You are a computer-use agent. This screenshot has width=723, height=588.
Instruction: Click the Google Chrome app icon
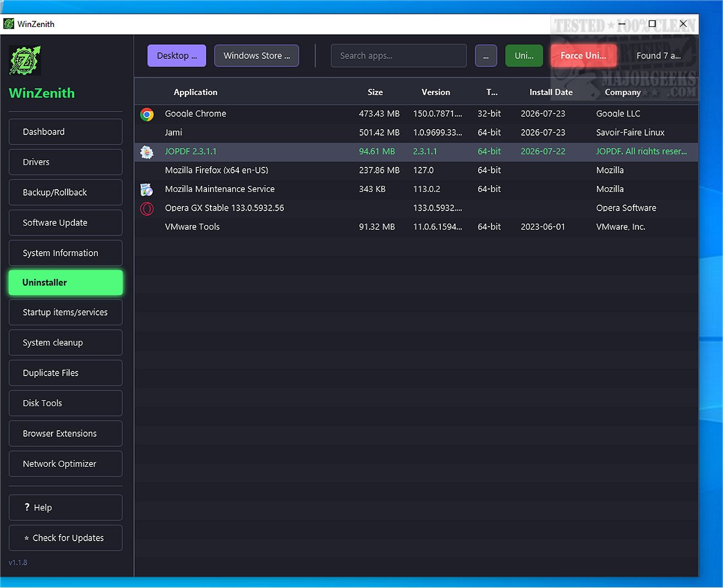tap(146, 114)
